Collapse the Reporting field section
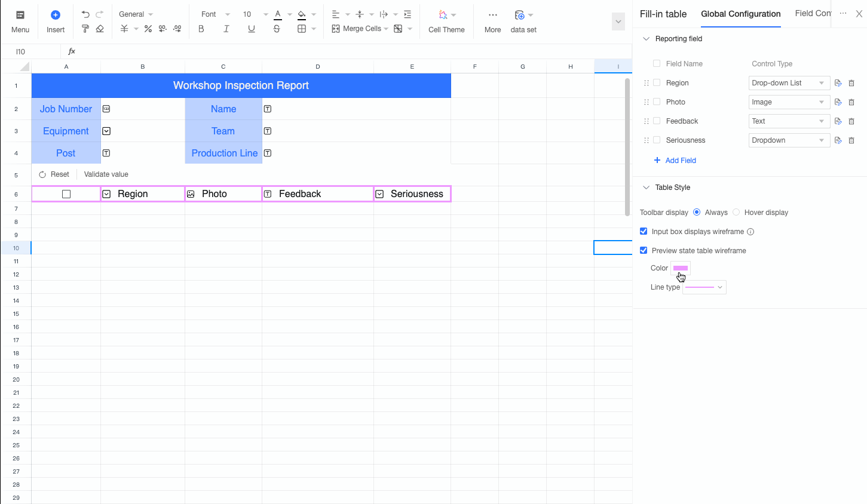This screenshot has height=504, width=867. click(646, 39)
